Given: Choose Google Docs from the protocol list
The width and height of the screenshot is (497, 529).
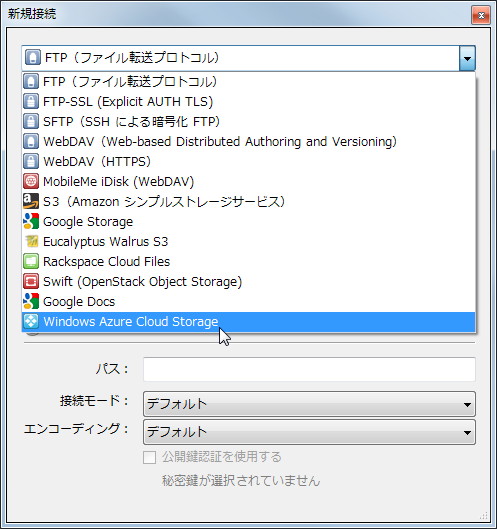Looking at the screenshot, I should [249, 301].
